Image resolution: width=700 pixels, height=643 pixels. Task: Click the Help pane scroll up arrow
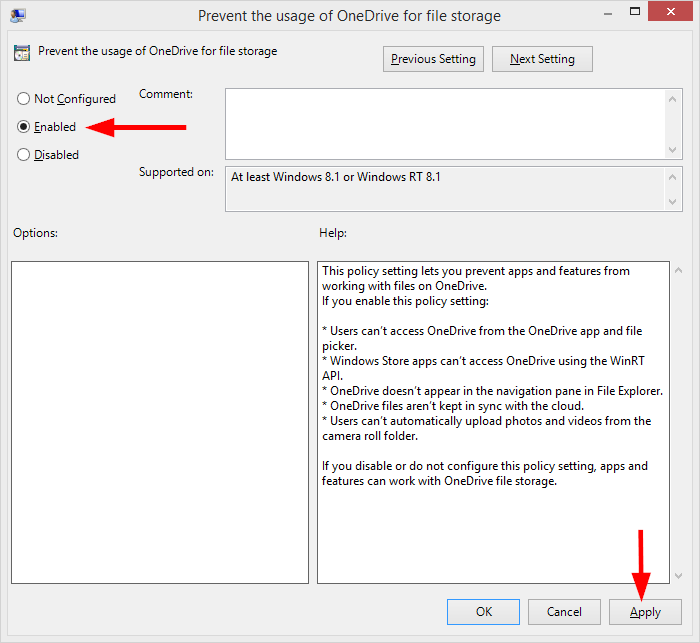point(679,270)
